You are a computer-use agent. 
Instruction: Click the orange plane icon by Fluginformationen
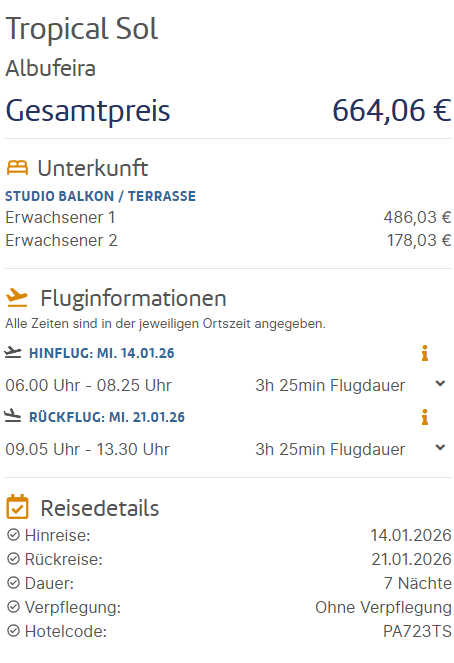pyautogui.click(x=17, y=298)
